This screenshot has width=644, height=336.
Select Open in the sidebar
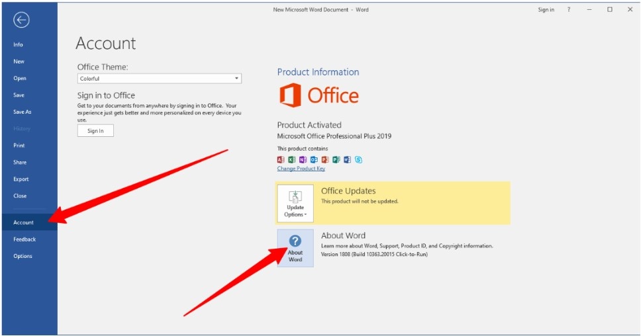(x=20, y=78)
